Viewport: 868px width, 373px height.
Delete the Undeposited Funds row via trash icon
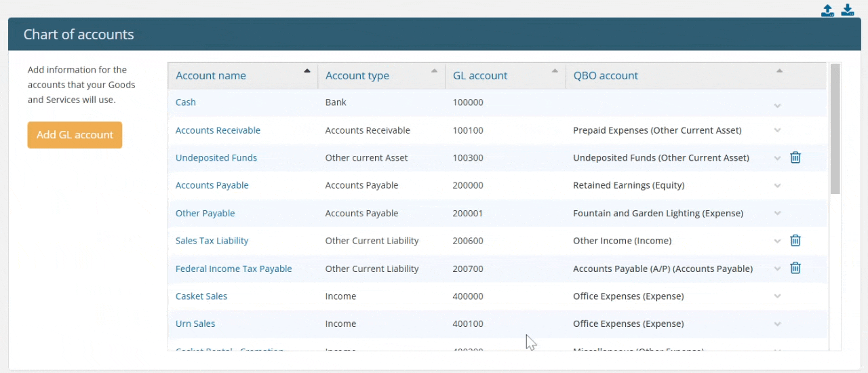click(795, 158)
